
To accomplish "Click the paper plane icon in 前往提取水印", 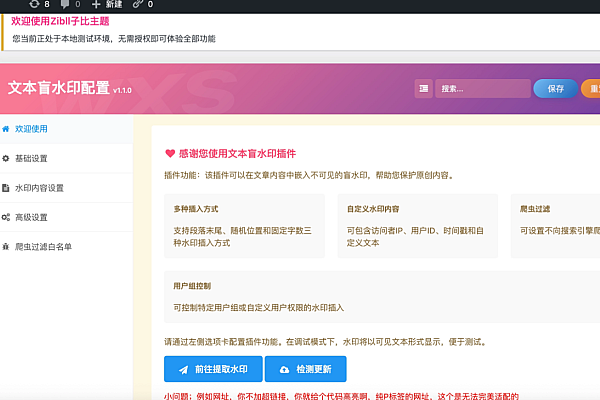I will [183, 370].
